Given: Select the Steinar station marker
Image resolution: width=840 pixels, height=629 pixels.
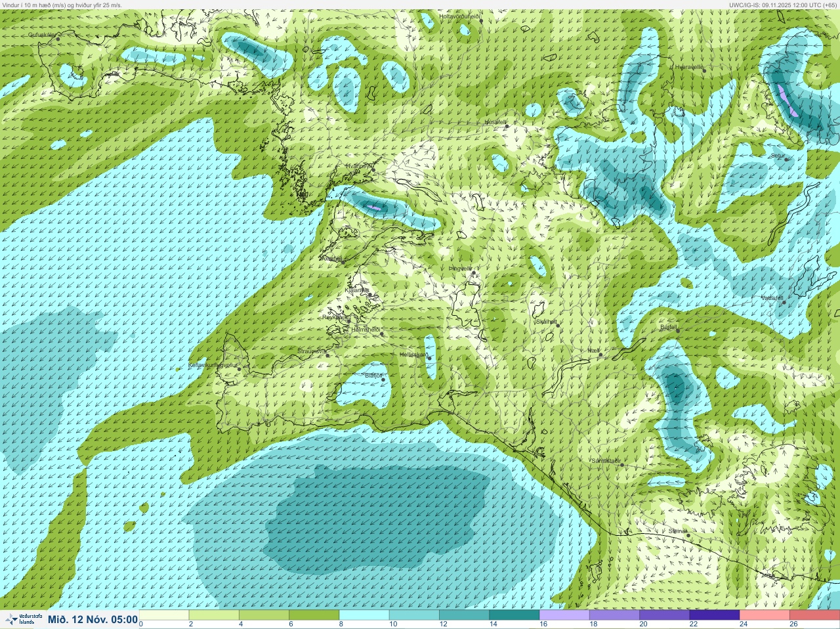Looking at the screenshot, I should [688, 535].
